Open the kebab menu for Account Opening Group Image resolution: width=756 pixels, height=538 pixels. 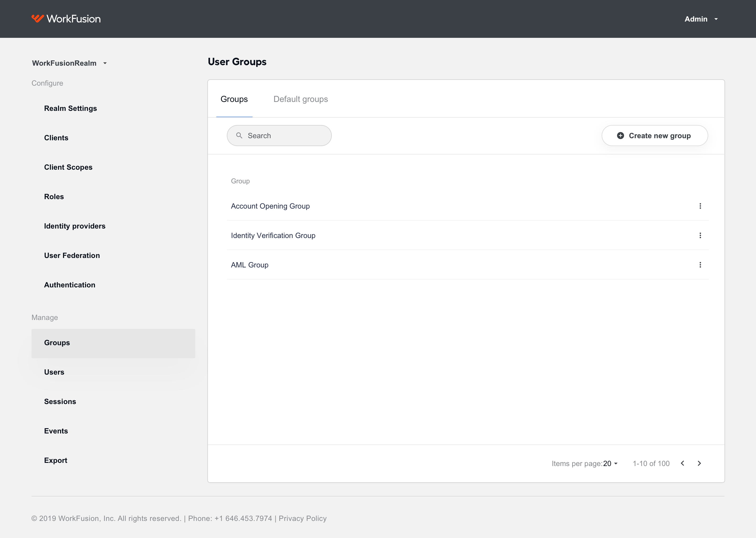pos(700,206)
